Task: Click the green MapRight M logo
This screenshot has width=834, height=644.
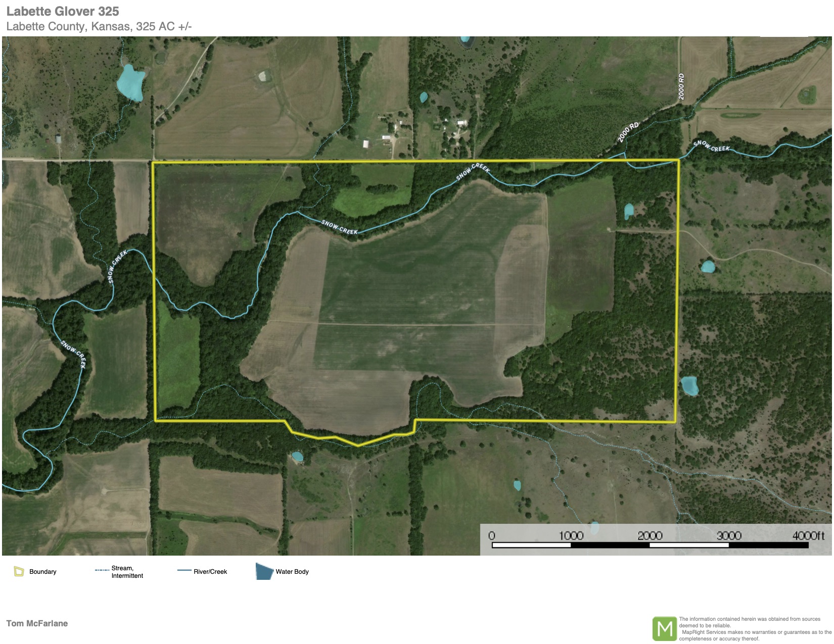Action: point(664,628)
